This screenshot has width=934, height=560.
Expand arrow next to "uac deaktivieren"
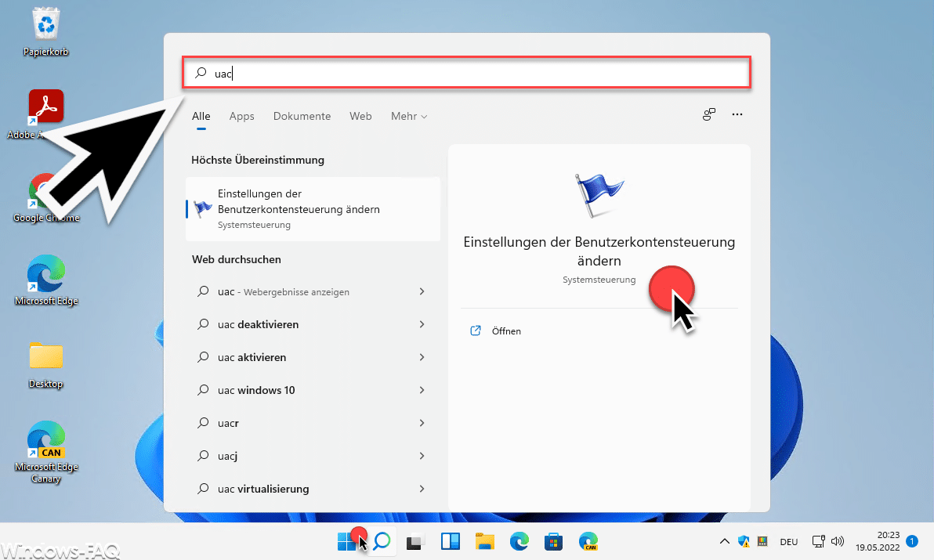click(422, 324)
